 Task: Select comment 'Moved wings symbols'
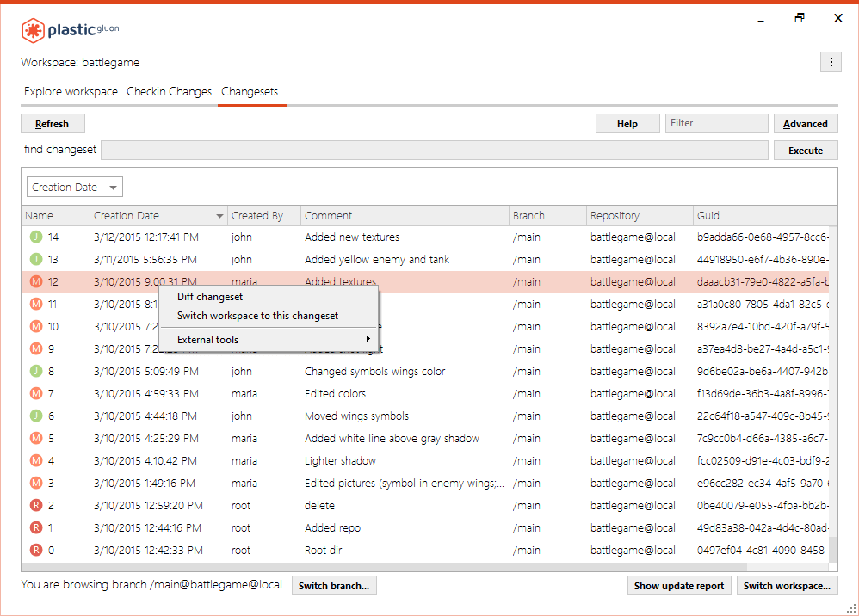356,416
